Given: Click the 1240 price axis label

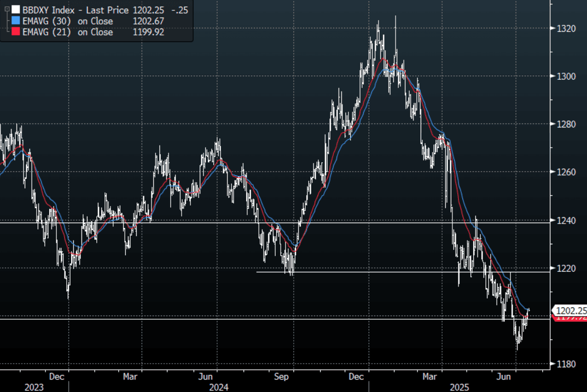Looking at the screenshot, I should [x=566, y=220].
